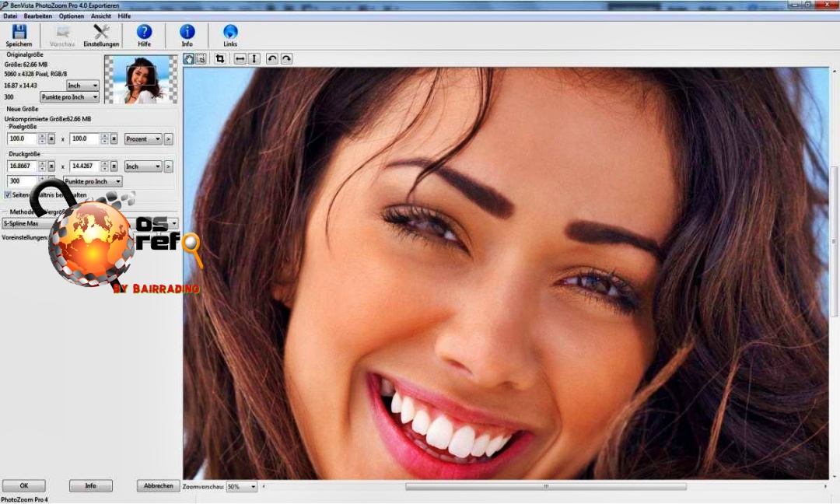This screenshot has width=840, height=504.
Task: Click the bottom Info button
Action: click(x=90, y=486)
